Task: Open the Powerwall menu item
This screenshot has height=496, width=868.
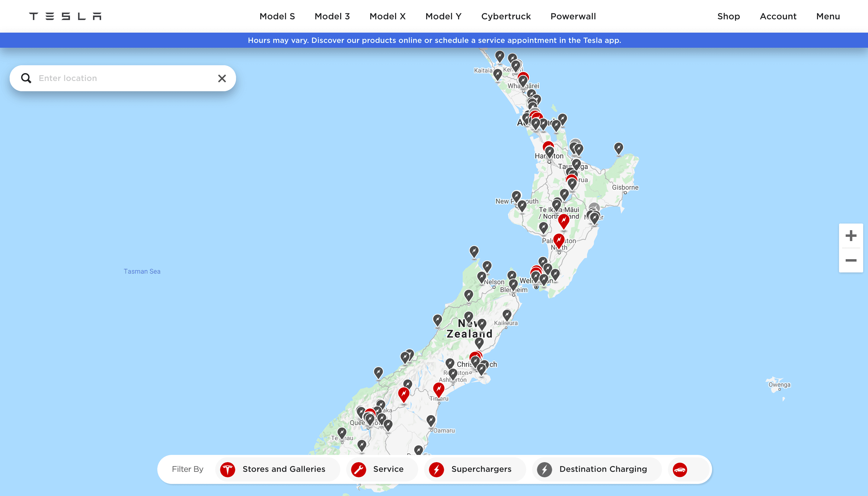Action: (573, 16)
